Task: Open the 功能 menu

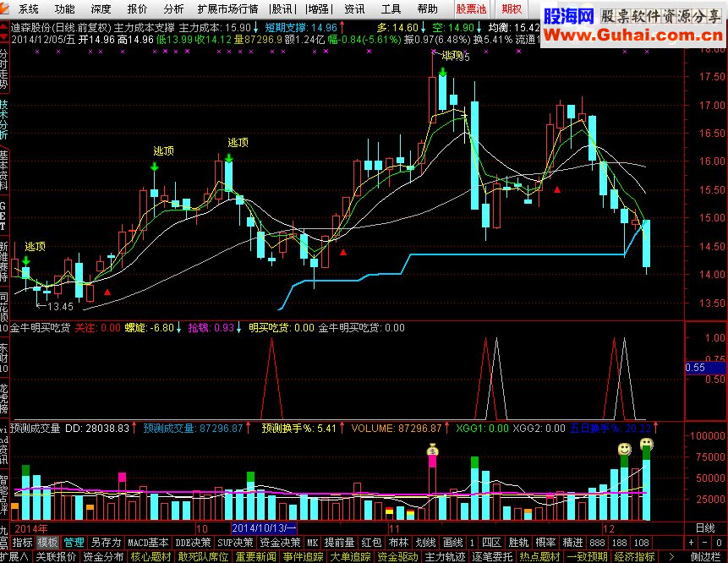Action: [64, 8]
